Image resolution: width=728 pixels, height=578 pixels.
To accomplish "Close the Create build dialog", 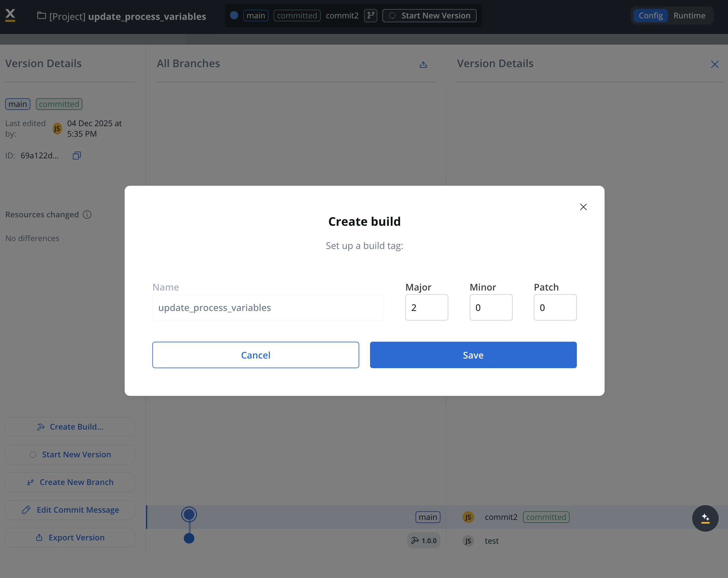I will (x=583, y=207).
